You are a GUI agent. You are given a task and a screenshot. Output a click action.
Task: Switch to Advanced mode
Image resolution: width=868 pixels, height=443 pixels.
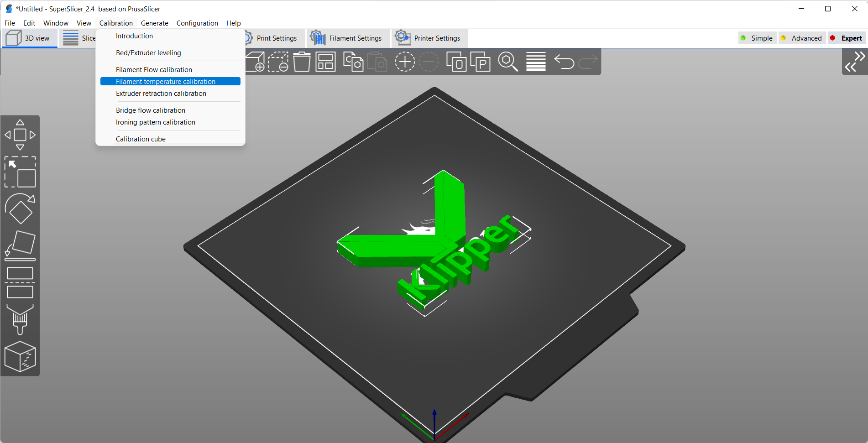801,38
